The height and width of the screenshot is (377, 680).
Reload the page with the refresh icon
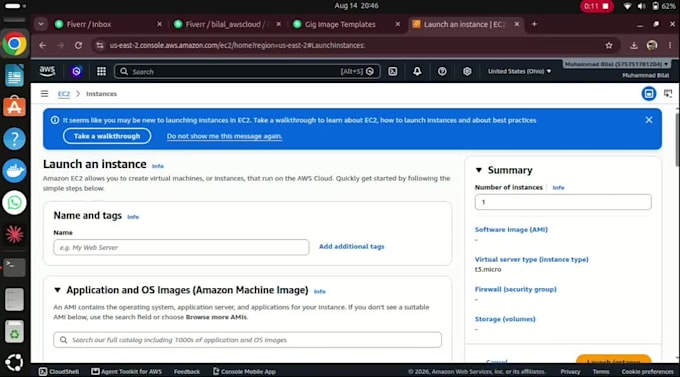(78, 45)
